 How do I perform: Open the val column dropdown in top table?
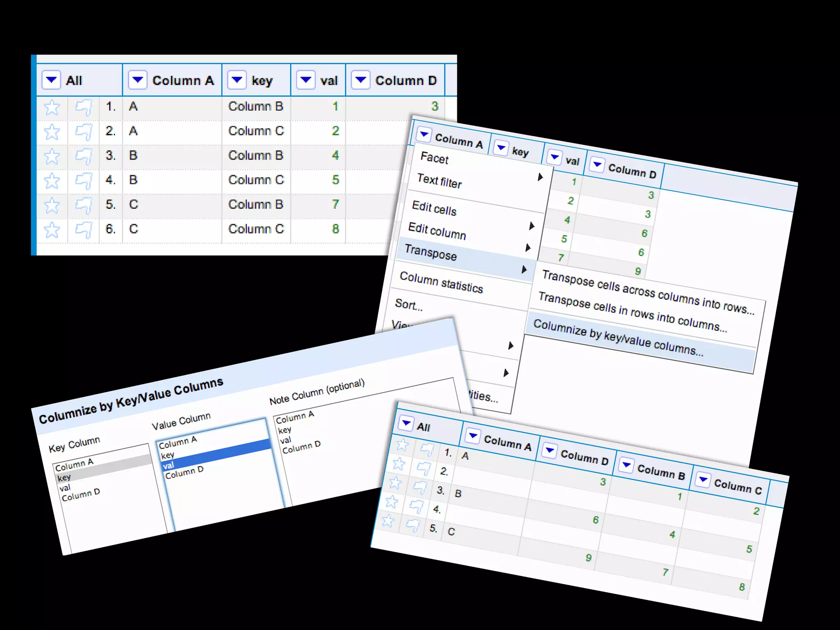[x=306, y=80]
